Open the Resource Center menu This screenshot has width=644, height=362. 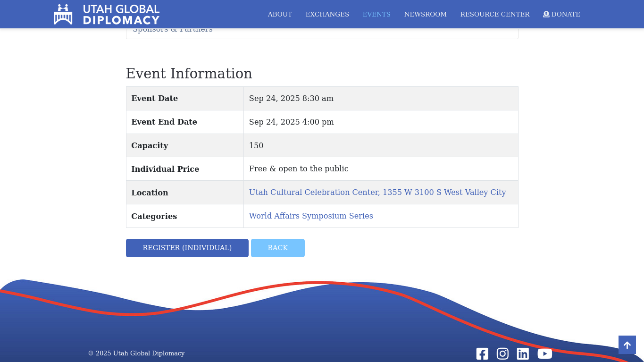pyautogui.click(x=494, y=15)
